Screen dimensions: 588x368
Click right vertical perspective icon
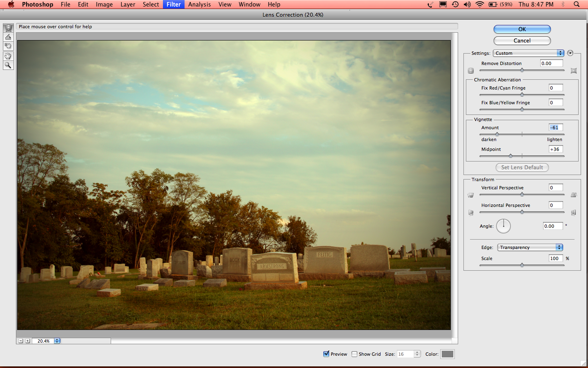(x=574, y=195)
